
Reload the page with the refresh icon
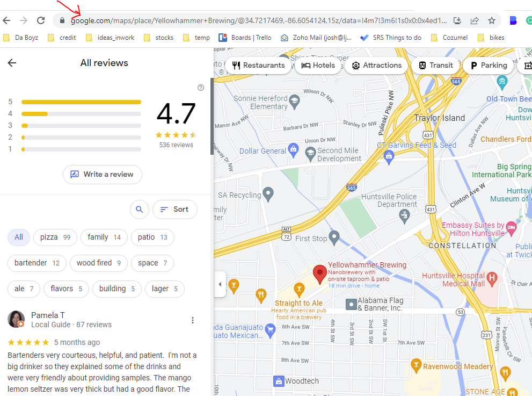(x=41, y=21)
